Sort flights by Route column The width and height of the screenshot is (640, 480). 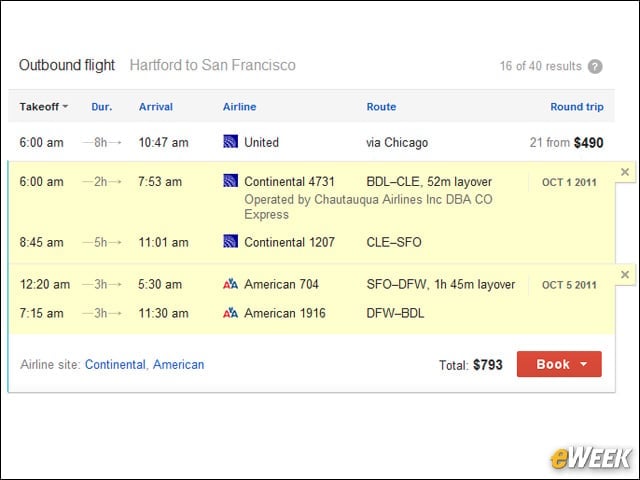click(x=381, y=107)
